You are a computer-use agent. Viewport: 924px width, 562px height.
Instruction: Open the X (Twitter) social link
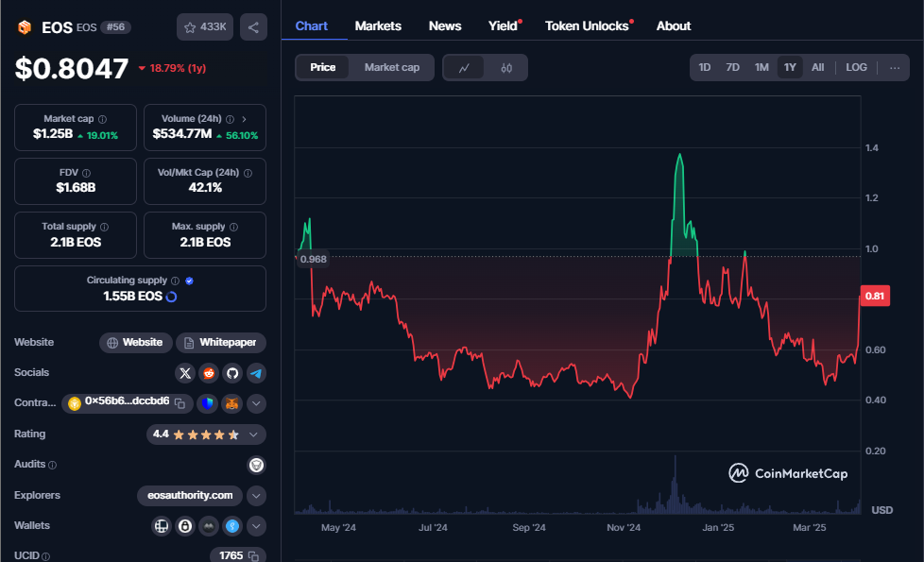(184, 373)
